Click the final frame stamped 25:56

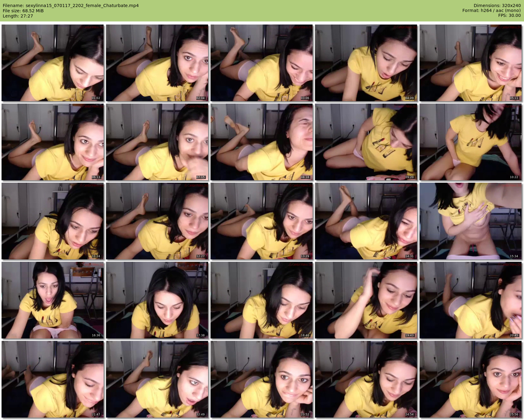click(471, 379)
